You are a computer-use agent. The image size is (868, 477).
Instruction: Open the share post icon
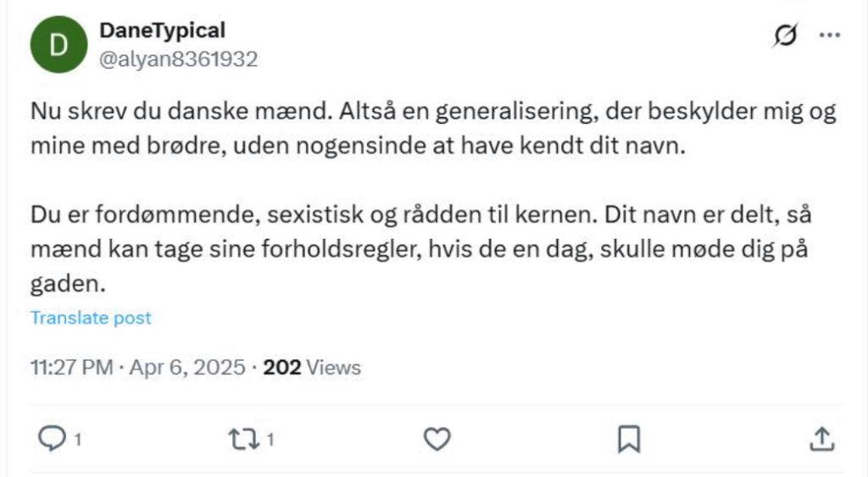[x=822, y=440]
